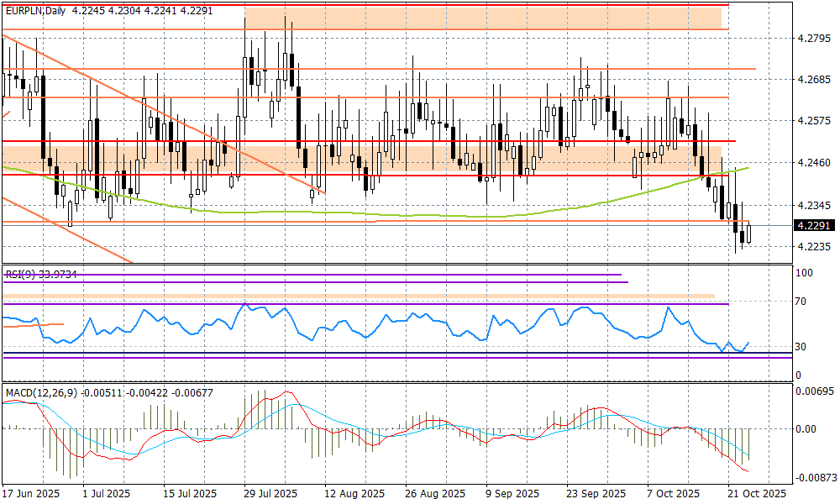This screenshot has height=504, width=840.
Task: Click the MACD -0.00873 axis label
Action: [x=813, y=476]
